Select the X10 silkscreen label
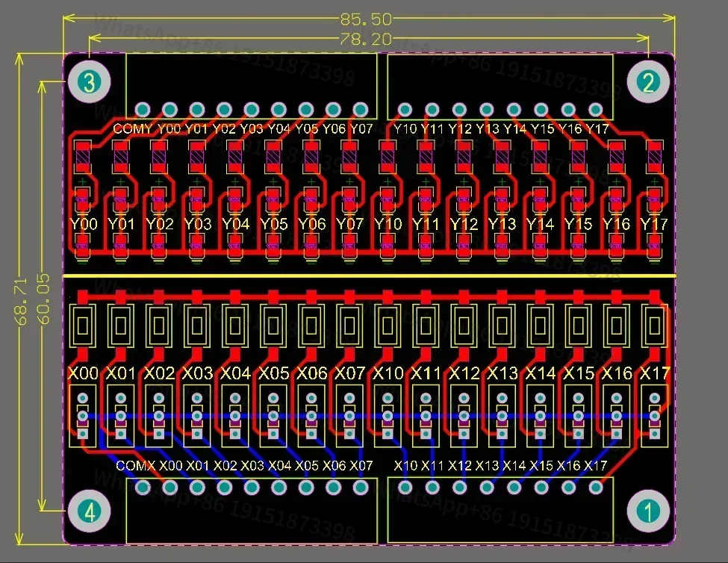Viewport: 728px width, 563px height. (x=388, y=373)
